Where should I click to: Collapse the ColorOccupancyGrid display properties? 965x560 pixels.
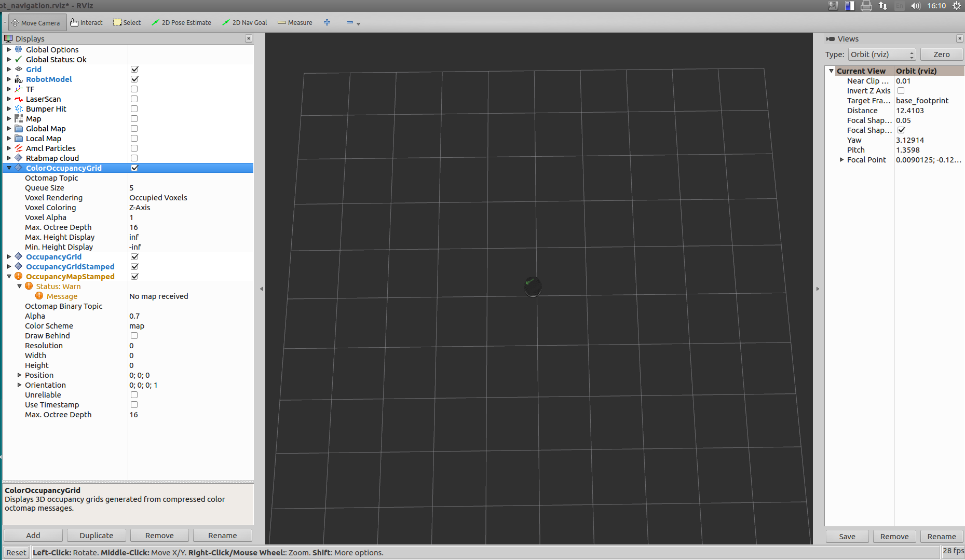[9, 168]
